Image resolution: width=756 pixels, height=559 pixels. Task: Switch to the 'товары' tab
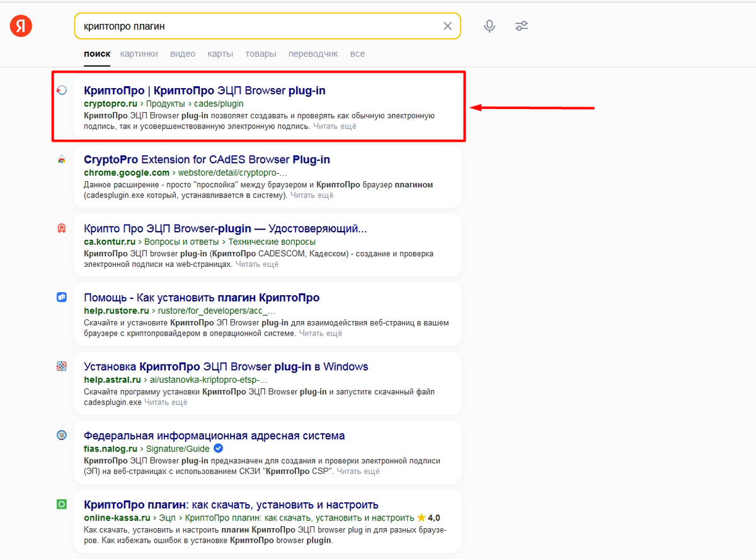261,54
